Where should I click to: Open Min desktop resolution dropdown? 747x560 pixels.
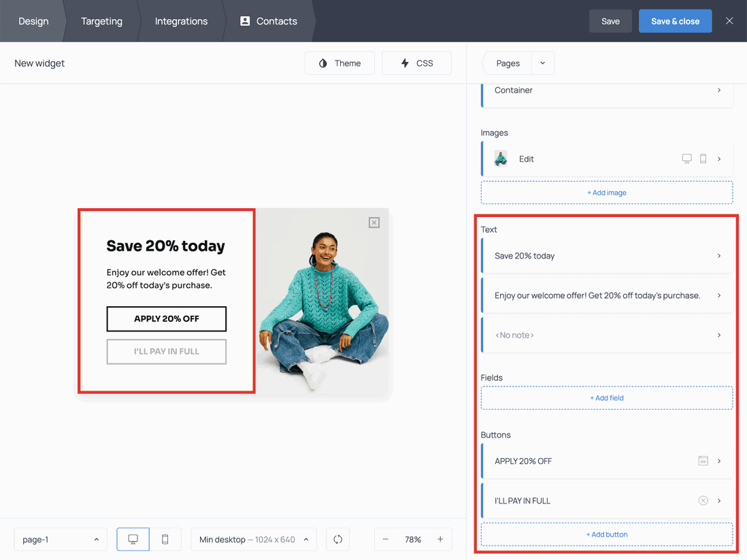254,539
